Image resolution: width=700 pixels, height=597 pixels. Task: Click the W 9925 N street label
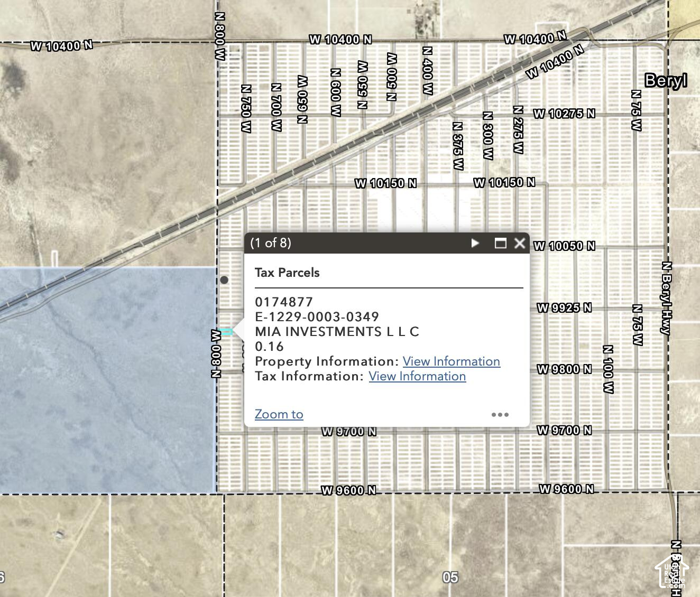[x=564, y=308]
